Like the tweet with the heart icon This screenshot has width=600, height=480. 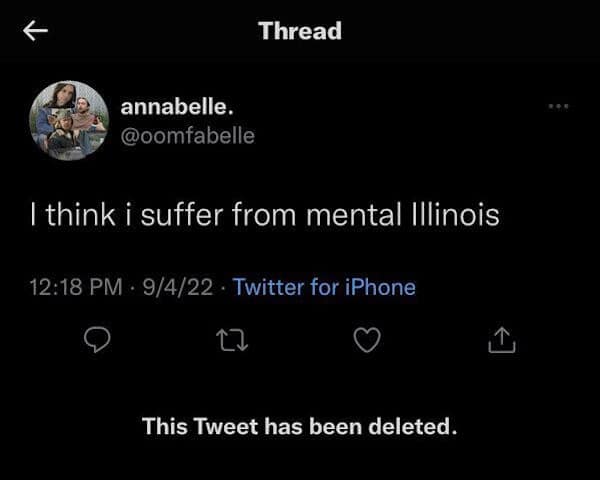point(368,342)
